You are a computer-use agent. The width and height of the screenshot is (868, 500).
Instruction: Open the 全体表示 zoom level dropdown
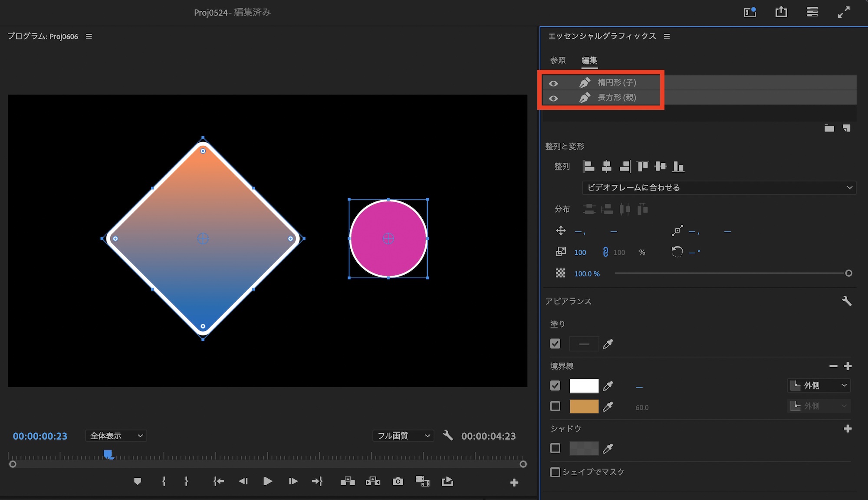pyautogui.click(x=116, y=436)
